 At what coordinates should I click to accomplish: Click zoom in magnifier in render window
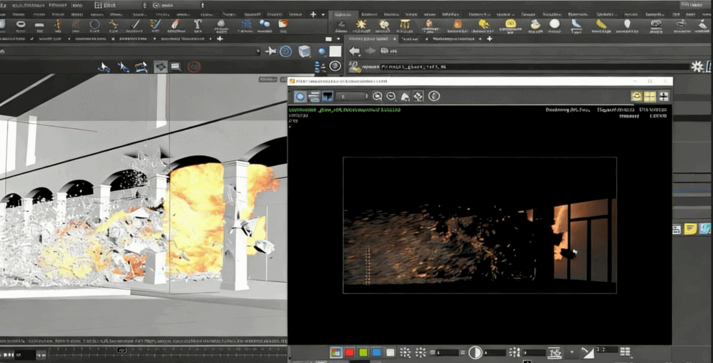pos(377,96)
